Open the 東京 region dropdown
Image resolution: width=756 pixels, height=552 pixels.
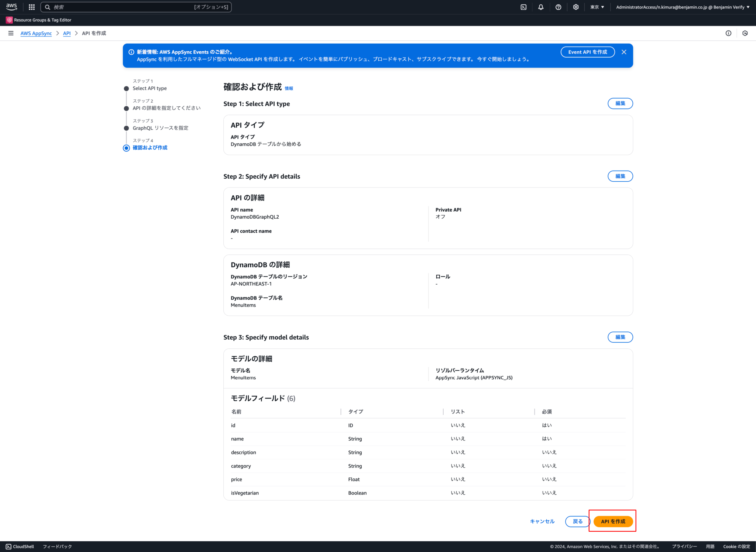[597, 7]
